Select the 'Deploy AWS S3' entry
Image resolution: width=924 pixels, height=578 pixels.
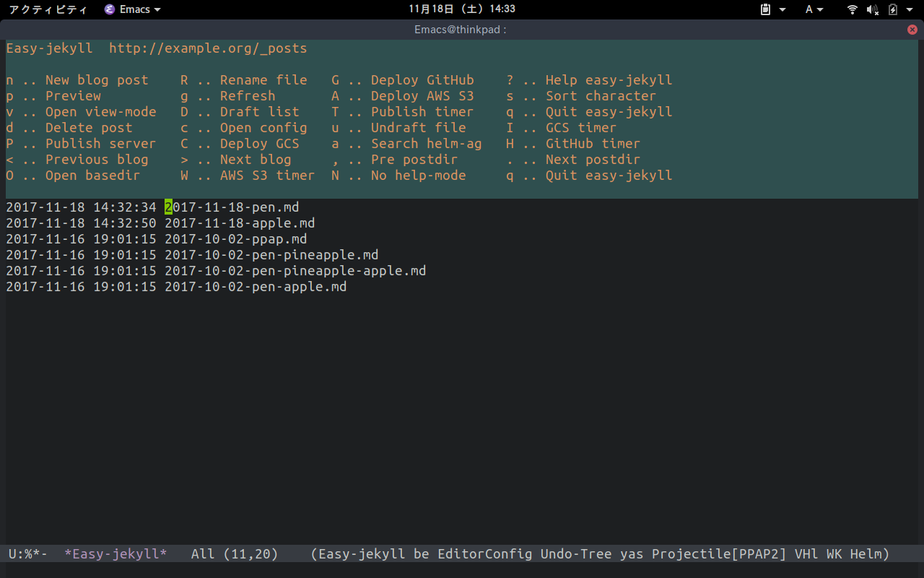pyautogui.click(x=422, y=96)
